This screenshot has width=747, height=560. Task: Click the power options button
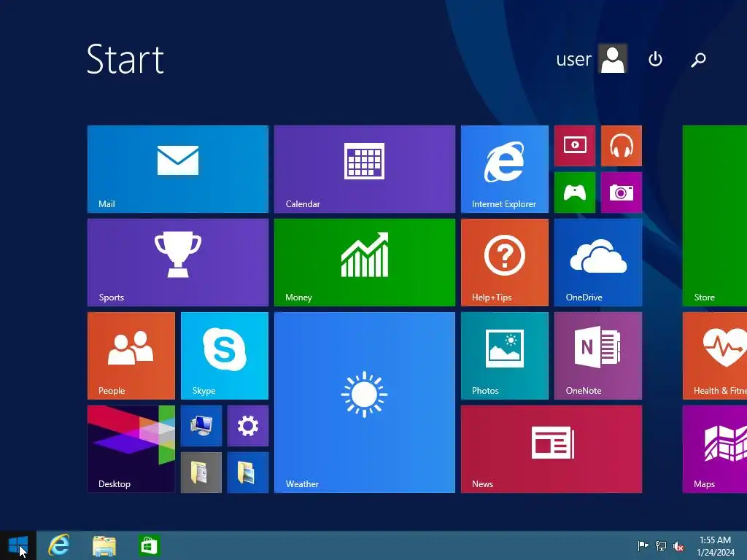[x=656, y=59]
